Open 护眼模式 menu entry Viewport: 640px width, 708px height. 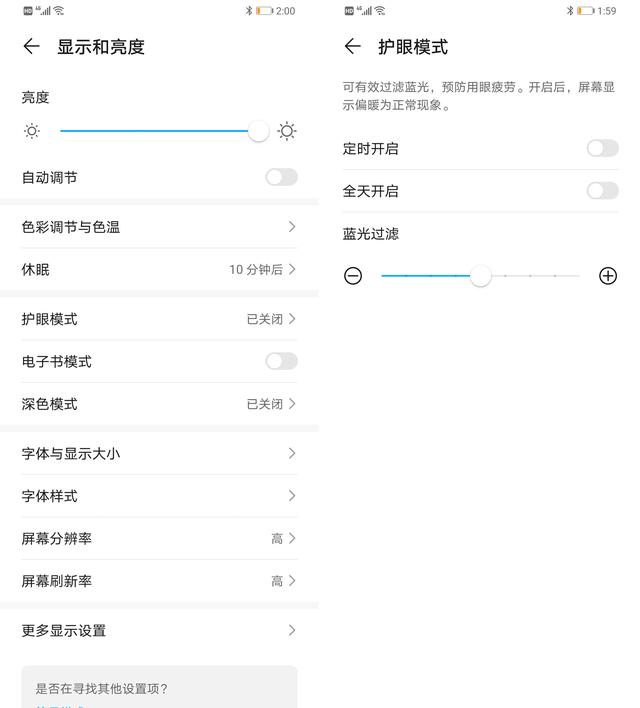tap(159, 319)
